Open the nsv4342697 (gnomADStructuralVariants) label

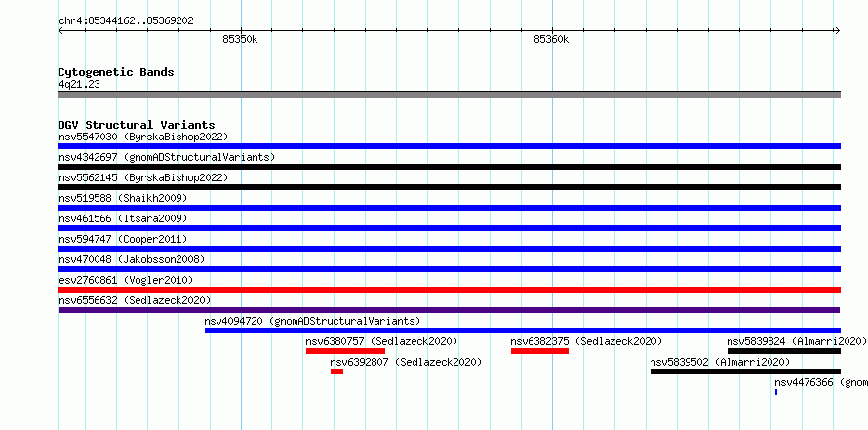coord(167,157)
